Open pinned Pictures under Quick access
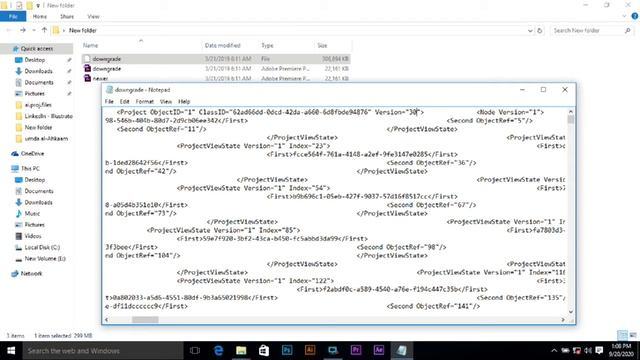Screen dimensions: 640x360 coord(34,93)
